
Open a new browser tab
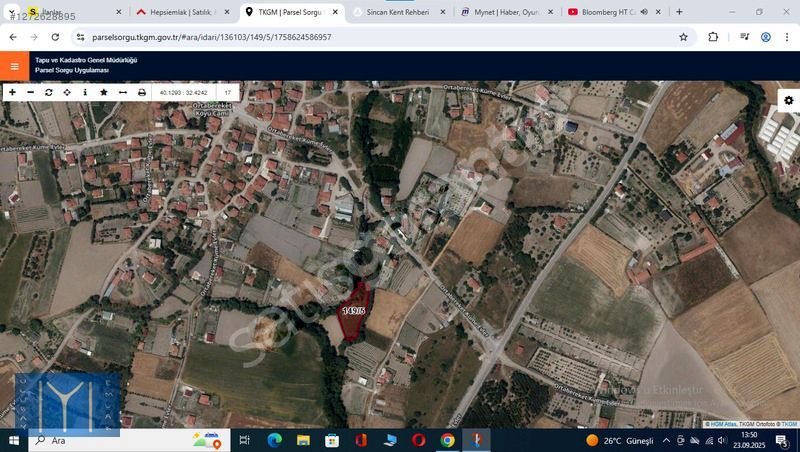click(x=679, y=12)
